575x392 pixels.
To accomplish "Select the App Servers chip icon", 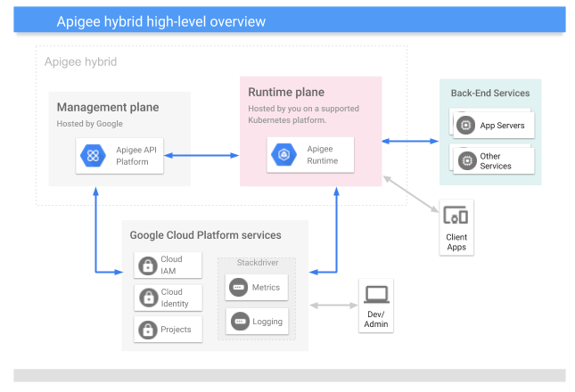I will [464, 126].
